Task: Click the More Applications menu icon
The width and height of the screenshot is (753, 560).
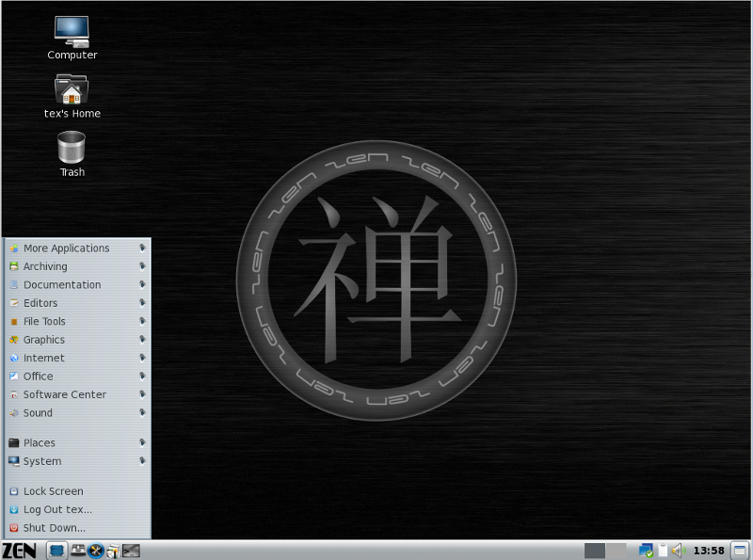Action: pos(14,248)
